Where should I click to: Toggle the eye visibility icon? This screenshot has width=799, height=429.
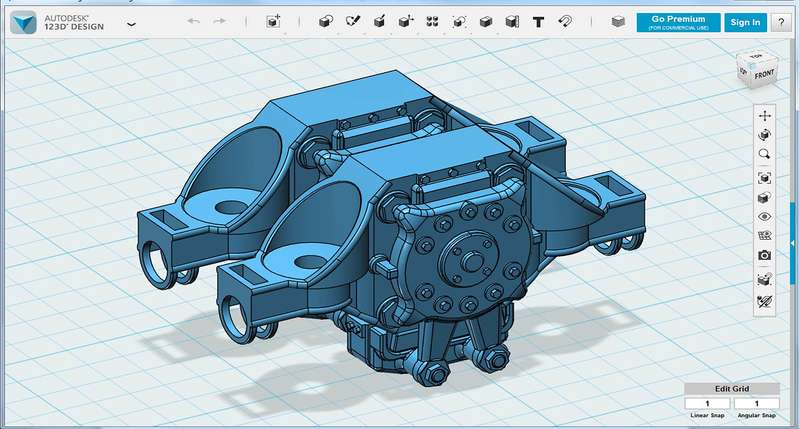click(765, 216)
